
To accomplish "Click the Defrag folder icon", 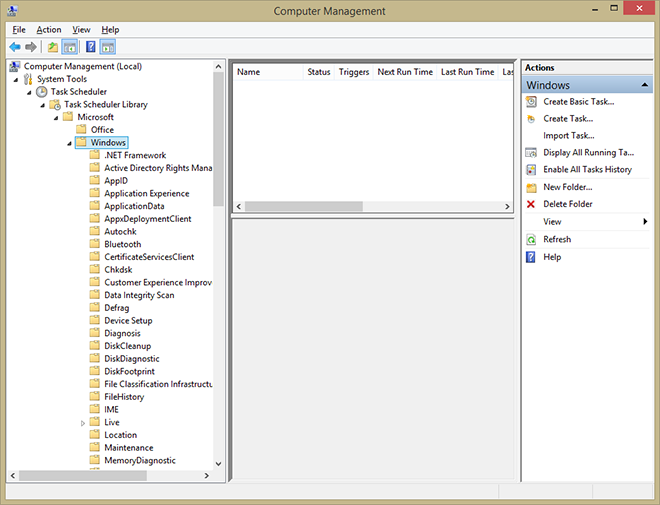I will pos(95,307).
